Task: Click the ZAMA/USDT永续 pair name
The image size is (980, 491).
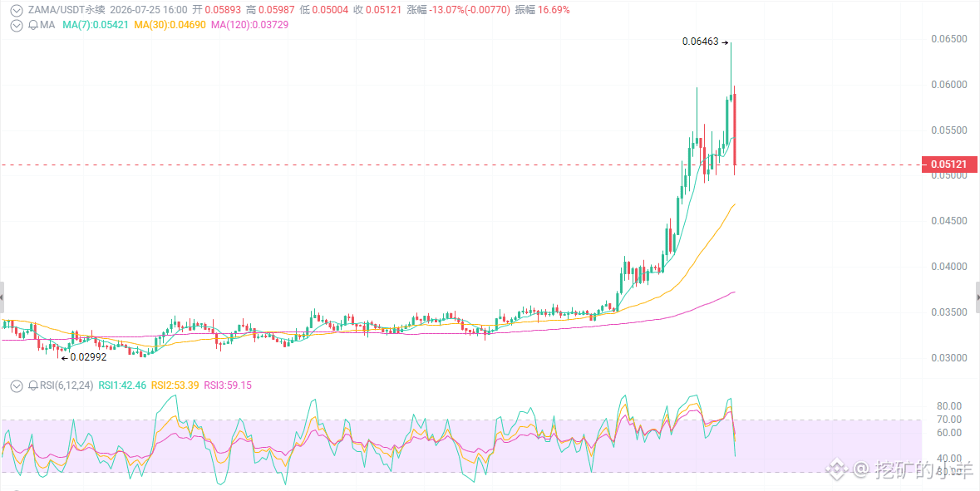Action: tap(66, 10)
